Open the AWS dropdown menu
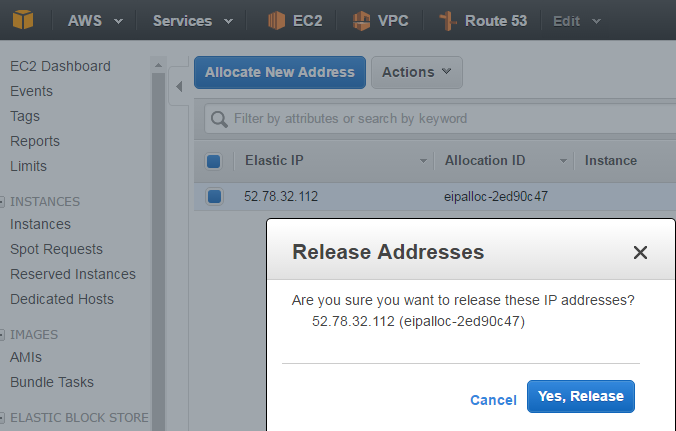This screenshot has width=676, height=431. point(95,21)
